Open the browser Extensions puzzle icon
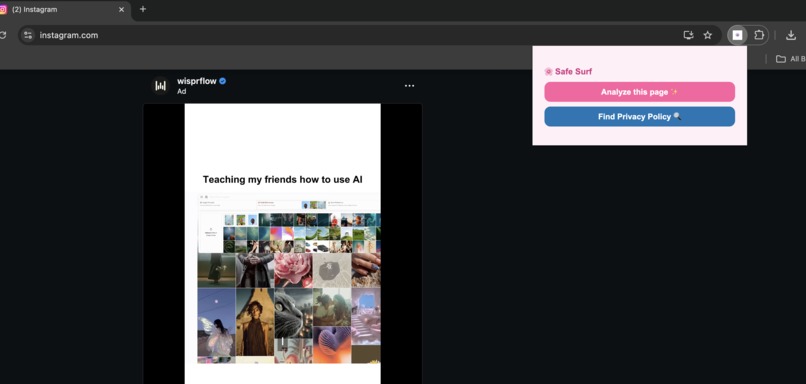The width and height of the screenshot is (806, 384). [759, 35]
